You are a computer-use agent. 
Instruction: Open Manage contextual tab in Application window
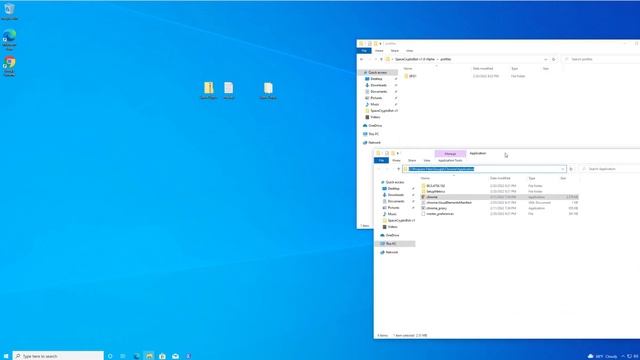pos(450,153)
